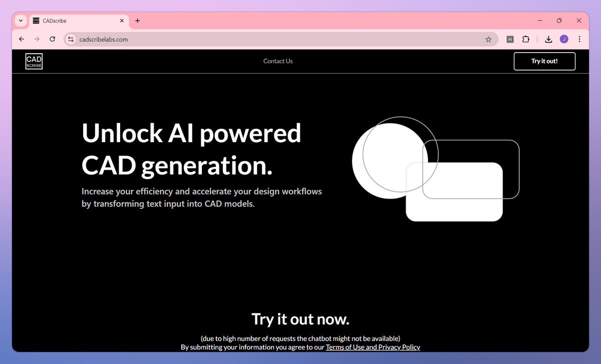Select the CADscribe browser tab

click(x=79, y=21)
